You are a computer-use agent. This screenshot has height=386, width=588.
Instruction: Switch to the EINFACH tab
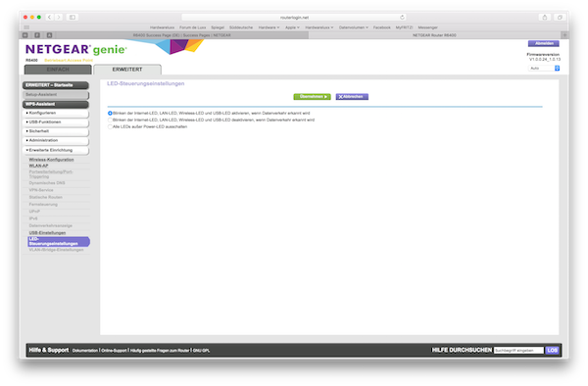[x=58, y=70]
